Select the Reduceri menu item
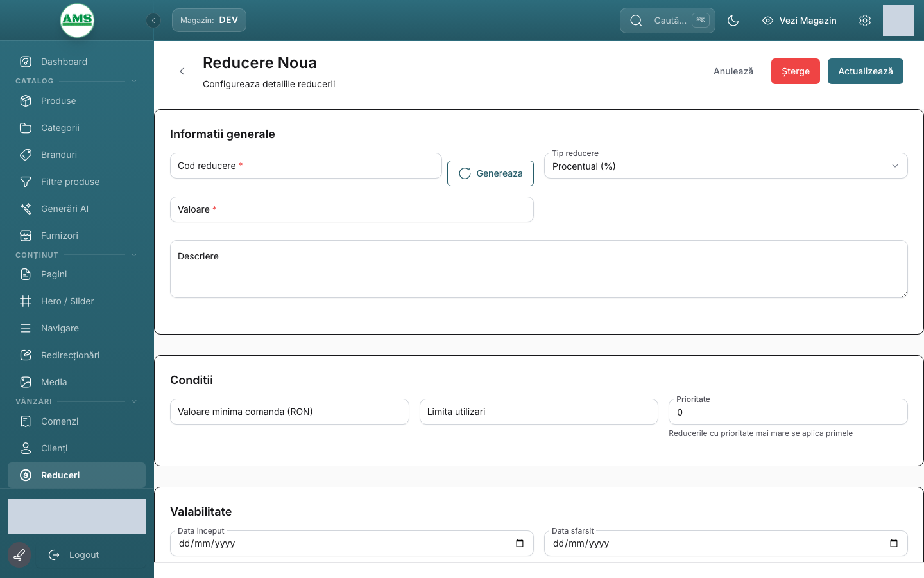Viewport: 924px width, 578px height. tap(76, 475)
